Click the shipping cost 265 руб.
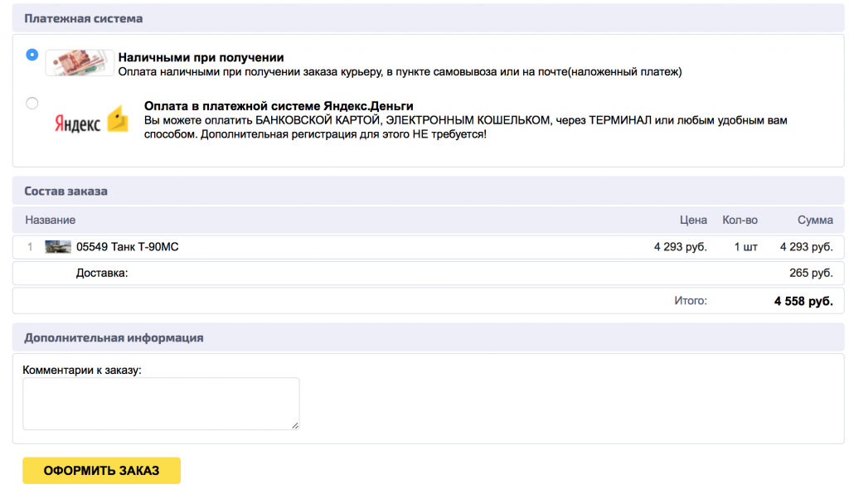The image size is (849, 504). pyautogui.click(x=813, y=274)
